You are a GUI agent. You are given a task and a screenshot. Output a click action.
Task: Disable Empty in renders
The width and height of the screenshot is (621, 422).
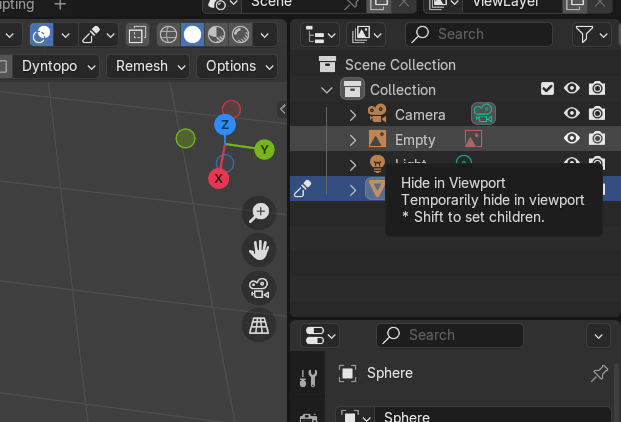point(597,138)
